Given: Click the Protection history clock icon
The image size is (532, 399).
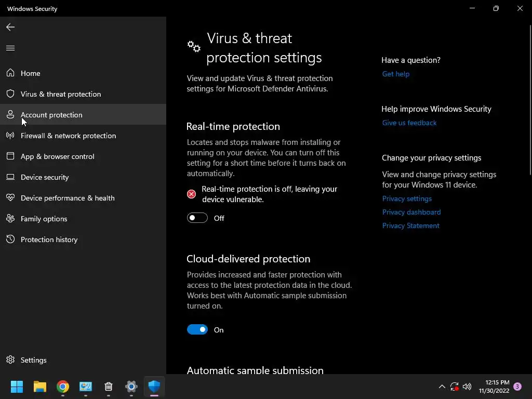Looking at the screenshot, I should [x=10, y=240].
